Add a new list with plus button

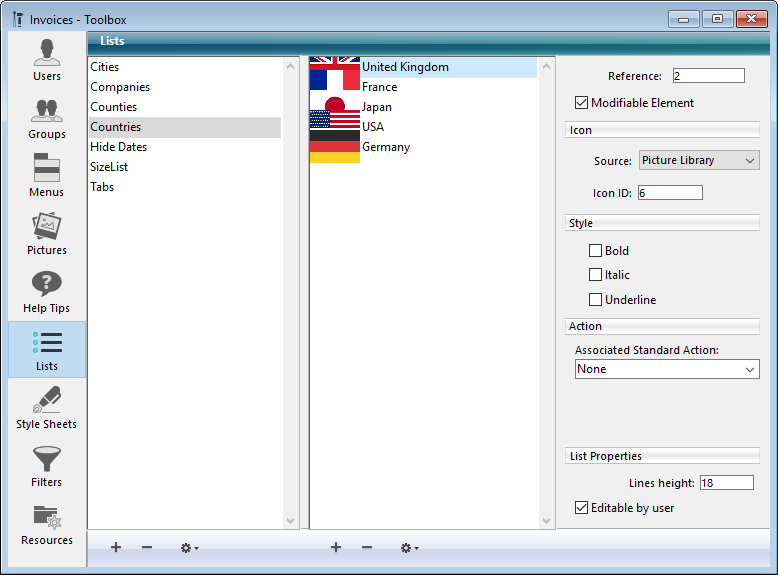tap(116, 548)
